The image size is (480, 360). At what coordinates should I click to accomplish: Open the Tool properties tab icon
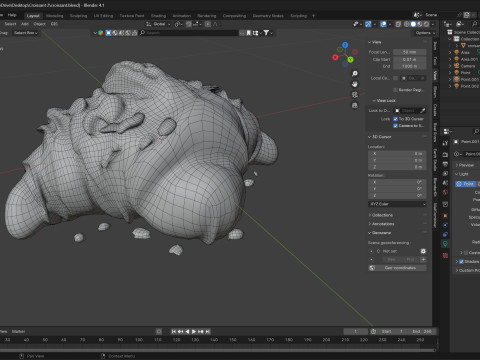click(445, 143)
